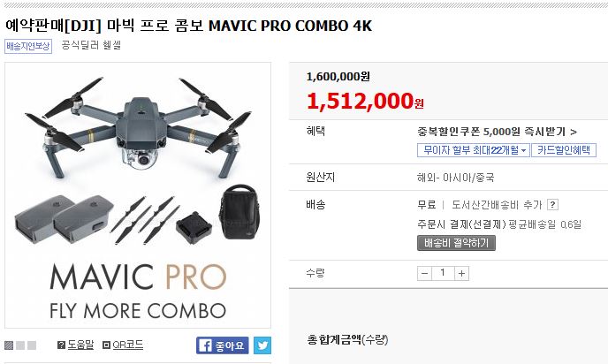Click the question mark icon beside 도서산간배송비 추가

(x=552, y=205)
